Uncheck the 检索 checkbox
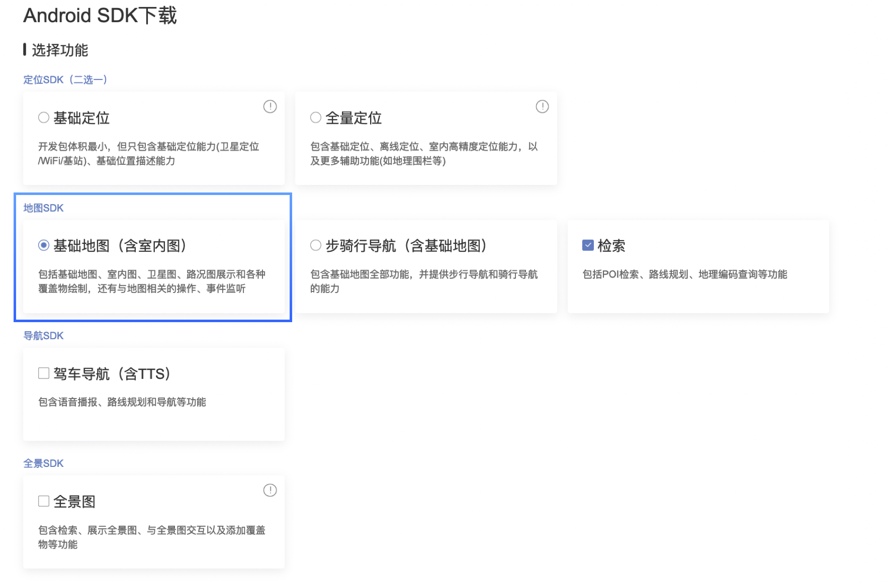This screenshot has height=588, width=887. 588,245
